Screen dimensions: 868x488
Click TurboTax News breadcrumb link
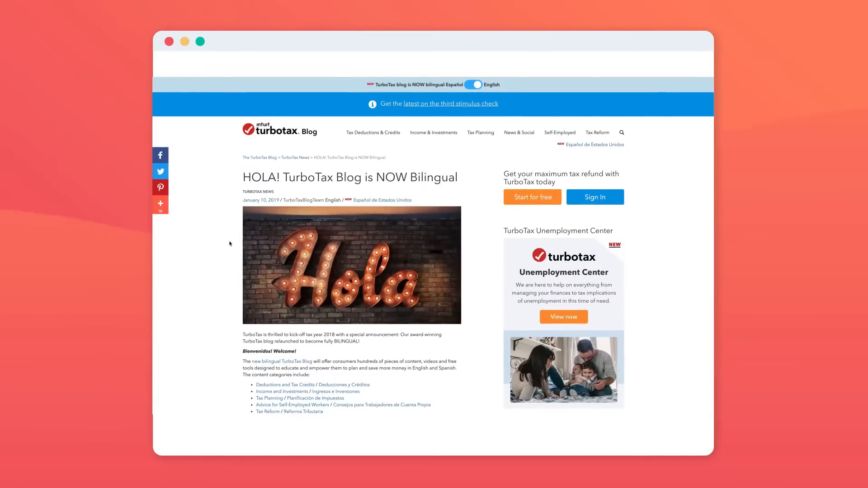click(x=295, y=158)
